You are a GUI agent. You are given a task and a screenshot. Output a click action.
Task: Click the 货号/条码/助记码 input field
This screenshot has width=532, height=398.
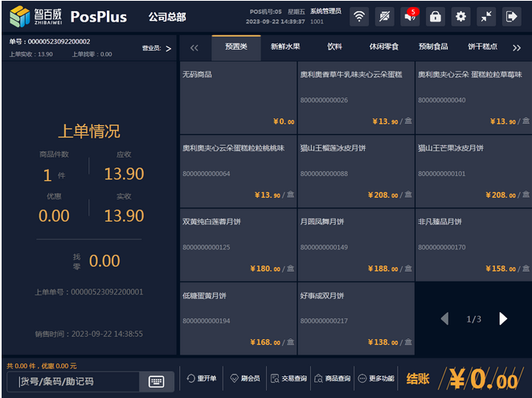click(x=76, y=381)
